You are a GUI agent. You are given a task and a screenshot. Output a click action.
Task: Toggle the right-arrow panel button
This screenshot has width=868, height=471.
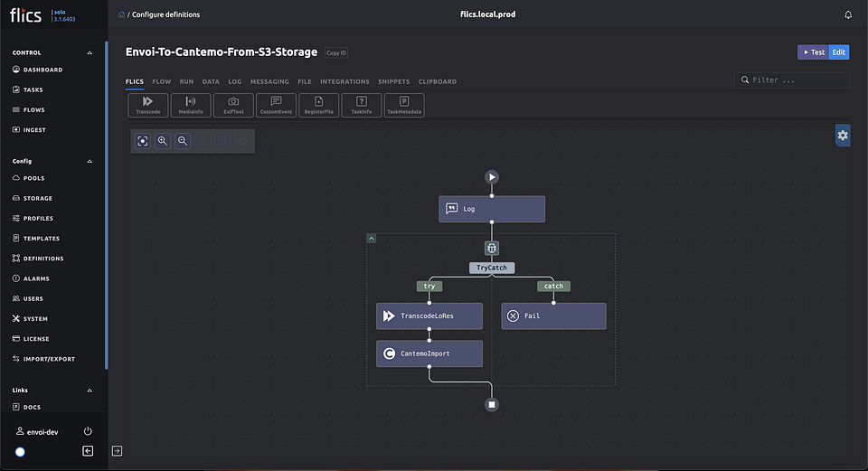(x=117, y=450)
